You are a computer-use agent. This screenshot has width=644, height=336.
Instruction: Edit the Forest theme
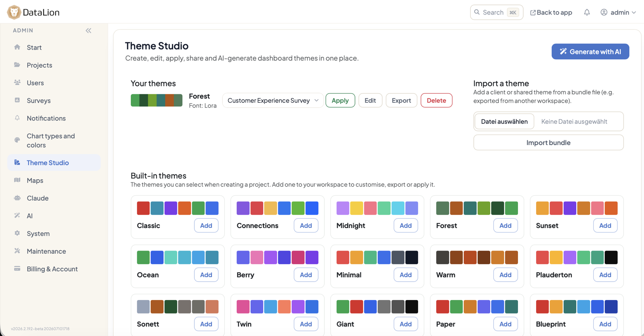tap(370, 100)
